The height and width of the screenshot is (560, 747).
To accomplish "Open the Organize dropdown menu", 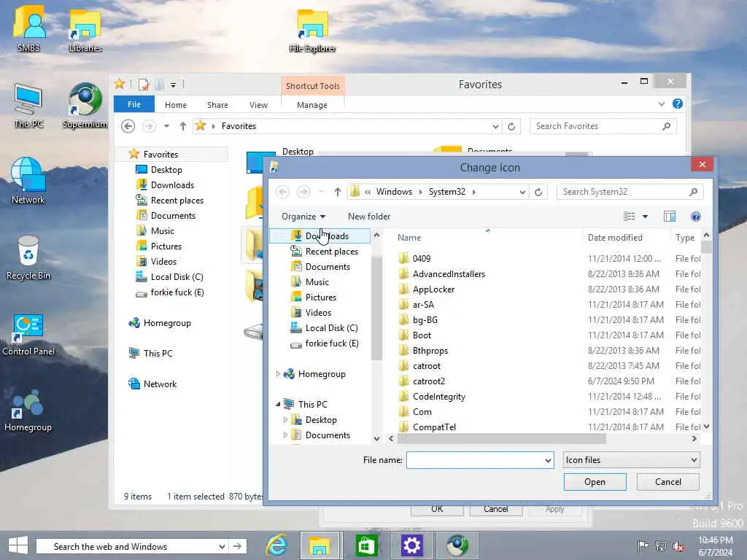I will click(x=303, y=217).
